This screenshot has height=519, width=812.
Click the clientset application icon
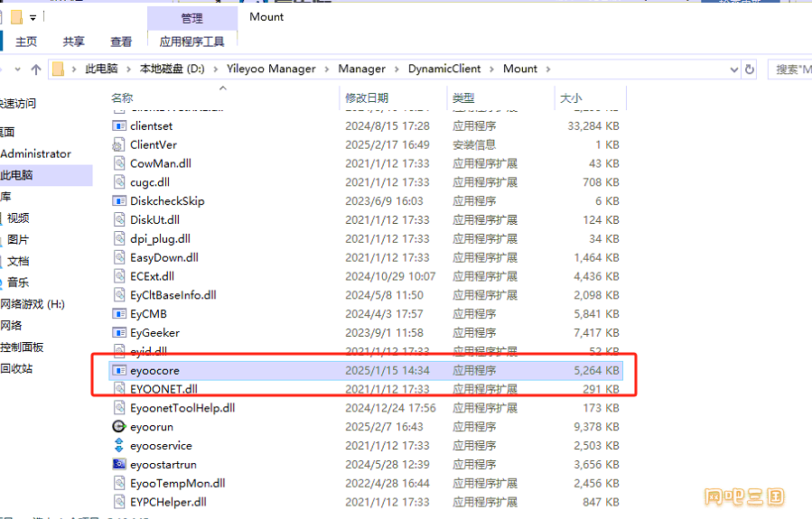[x=119, y=125]
